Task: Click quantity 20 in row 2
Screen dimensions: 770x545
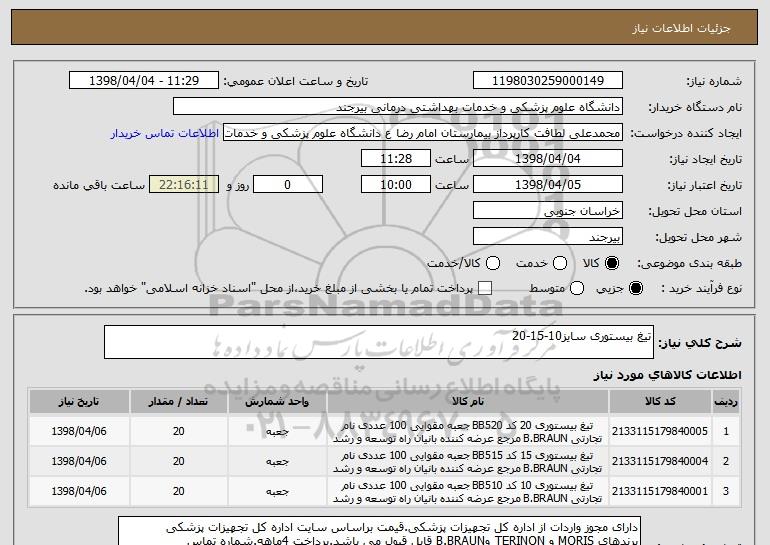Action: tap(179, 462)
